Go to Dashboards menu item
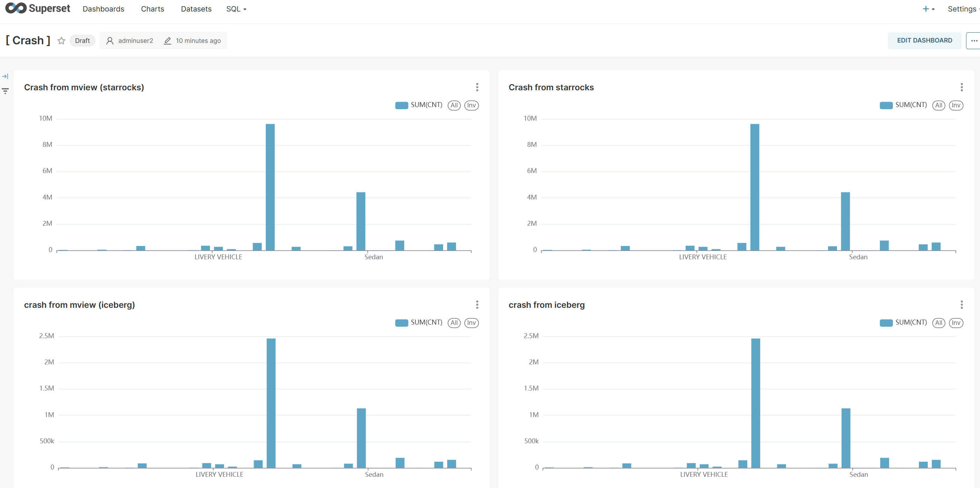Viewport: 980px width, 488px height. point(103,9)
